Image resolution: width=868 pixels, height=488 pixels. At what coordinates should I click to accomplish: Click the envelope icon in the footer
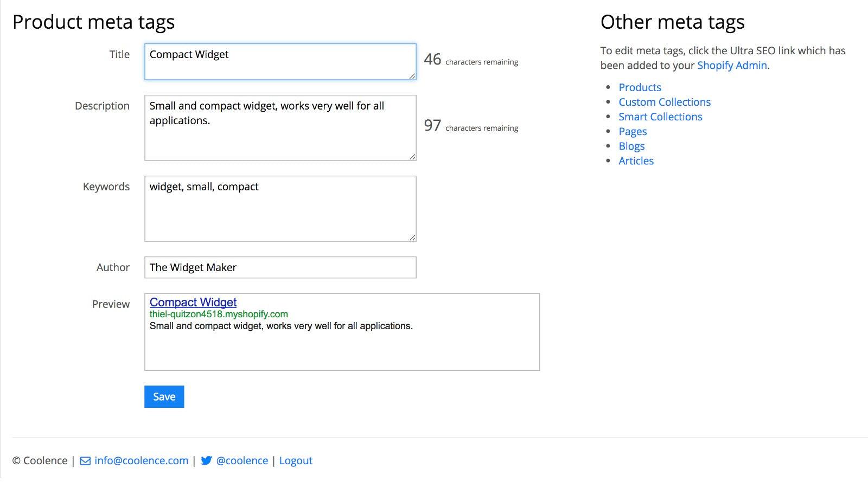click(85, 461)
